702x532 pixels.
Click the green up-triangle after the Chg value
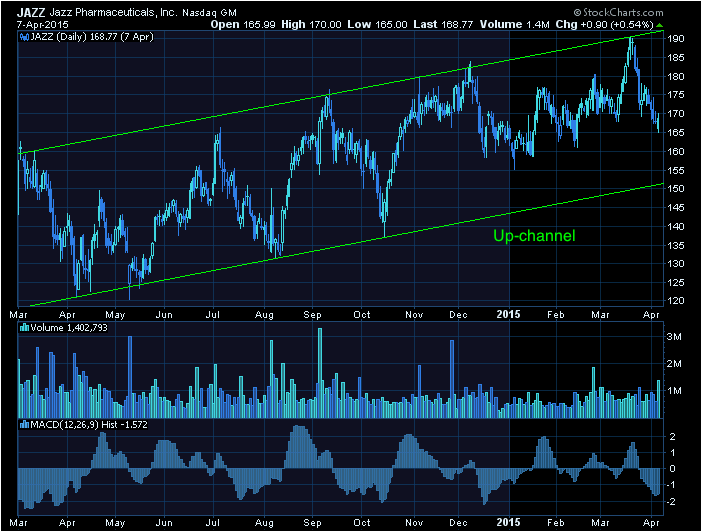(659, 25)
